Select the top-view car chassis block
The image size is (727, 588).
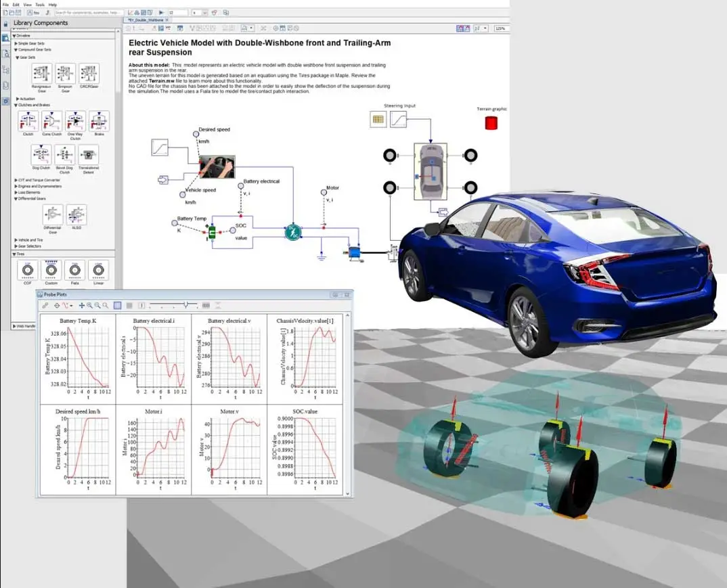click(431, 171)
